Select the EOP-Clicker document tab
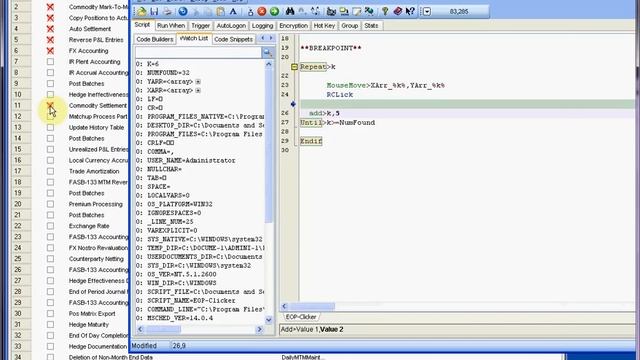This screenshot has width=640, height=360. click(301, 317)
